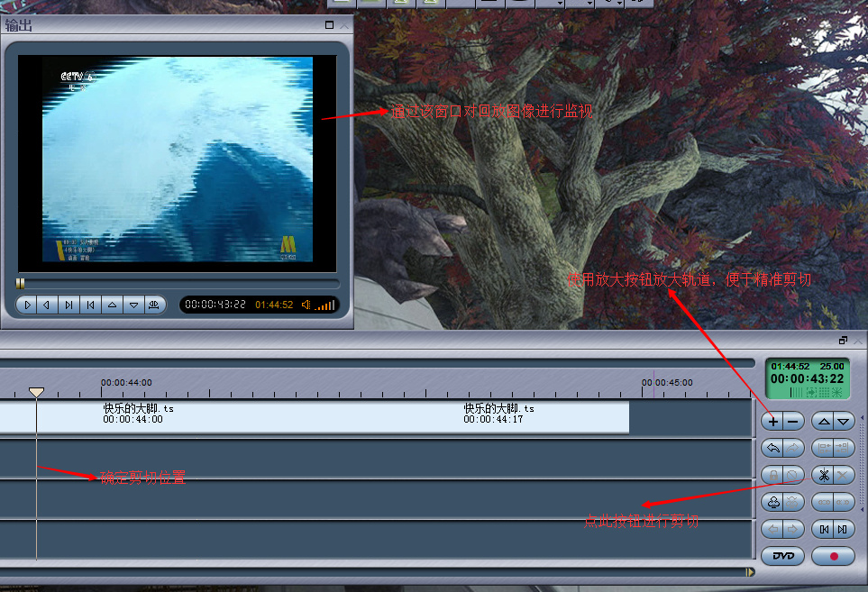Click the down triangle button in the monitor

coord(133,305)
